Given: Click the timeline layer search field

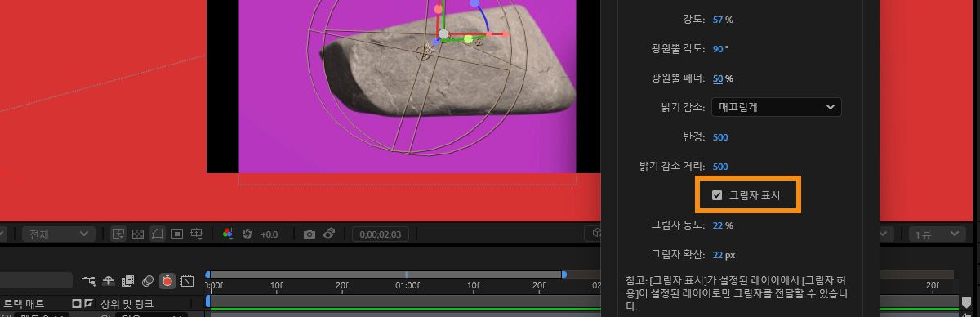Looking at the screenshot, I should [x=37, y=280].
